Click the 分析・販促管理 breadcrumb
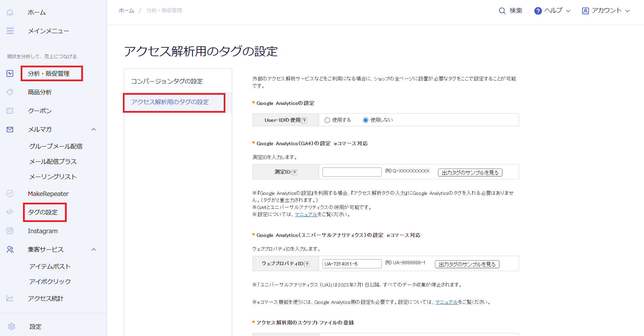Screen dimensions: 644x336 164,10
